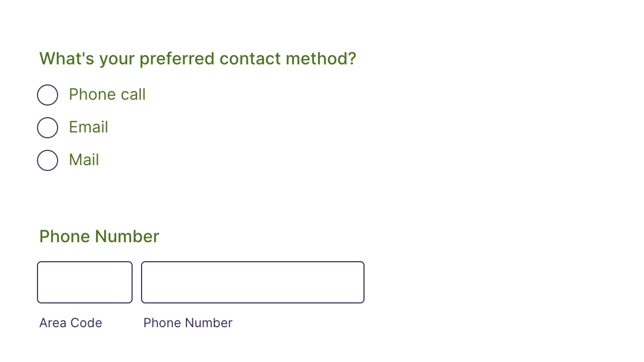Click the word 'Mail' beside the third radio

tap(84, 160)
